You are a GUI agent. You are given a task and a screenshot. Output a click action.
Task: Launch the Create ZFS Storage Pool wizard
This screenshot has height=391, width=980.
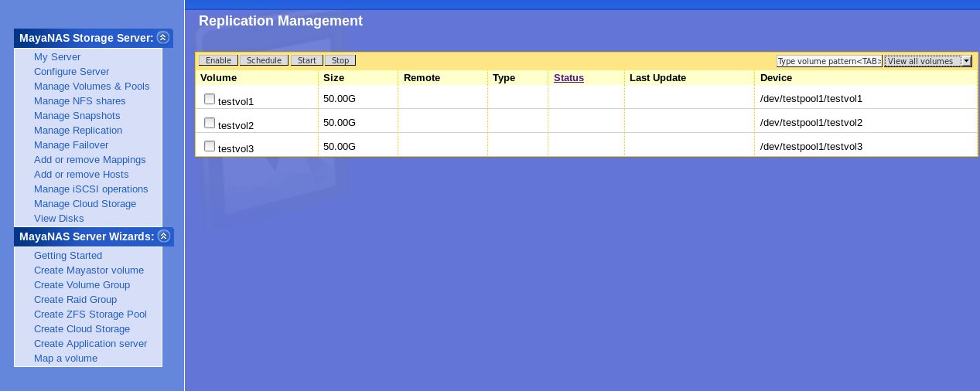point(90,314)
